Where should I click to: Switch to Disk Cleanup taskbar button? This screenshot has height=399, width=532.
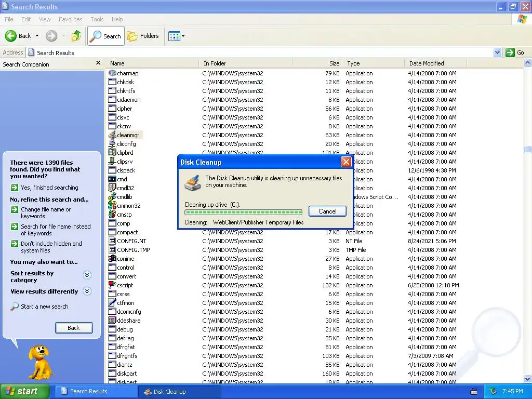179,392
